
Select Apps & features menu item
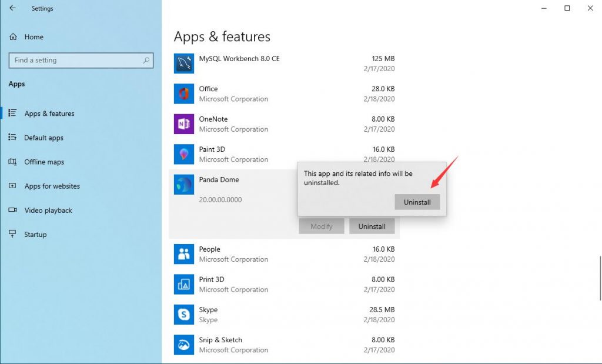(49, 113)
